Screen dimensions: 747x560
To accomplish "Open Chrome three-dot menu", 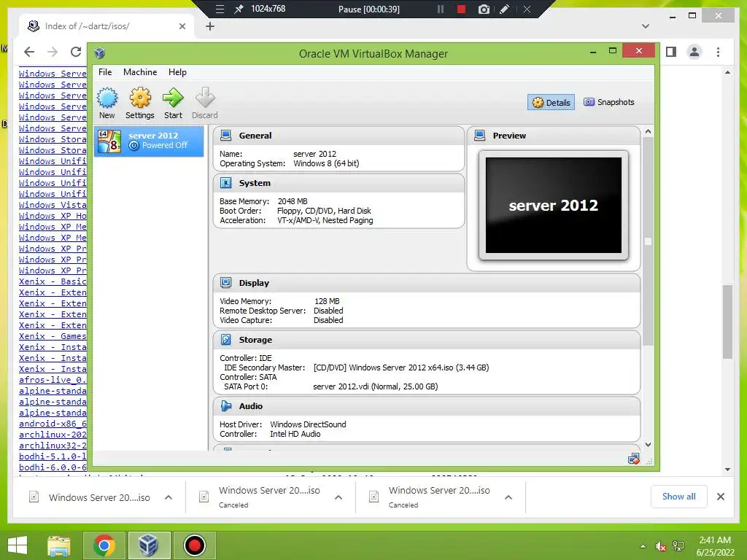I will click(718, 52).
